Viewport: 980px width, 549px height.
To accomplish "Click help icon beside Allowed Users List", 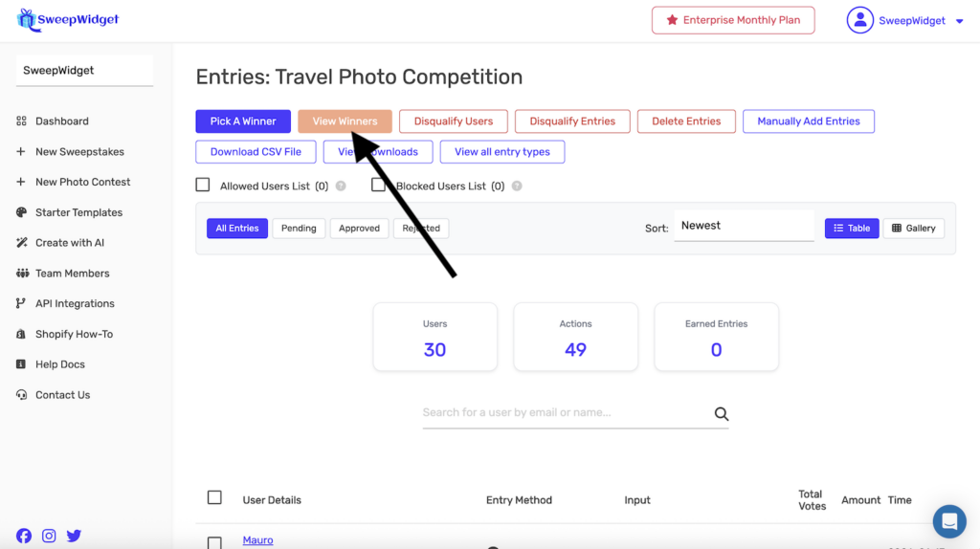I will point(341,187).
